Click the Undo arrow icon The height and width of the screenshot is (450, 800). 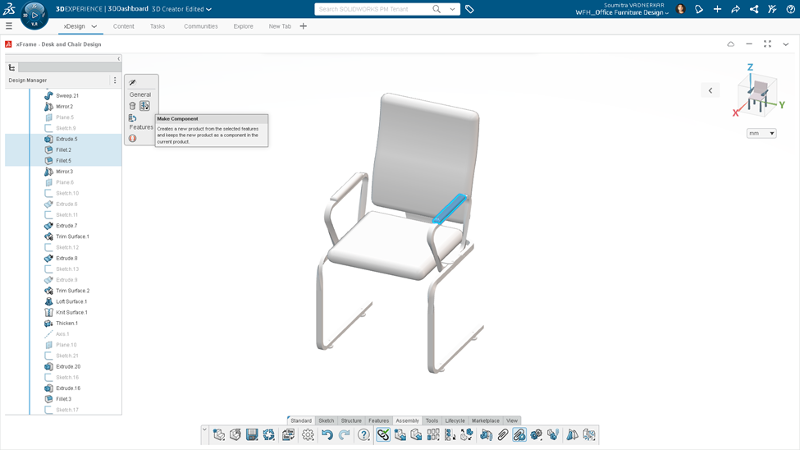click(327, 435)
